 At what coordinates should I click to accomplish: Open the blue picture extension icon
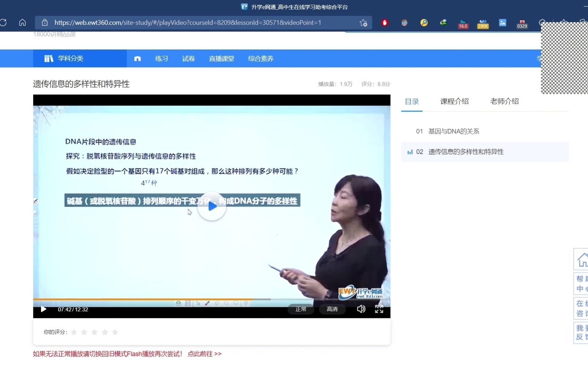click(503, 22)
